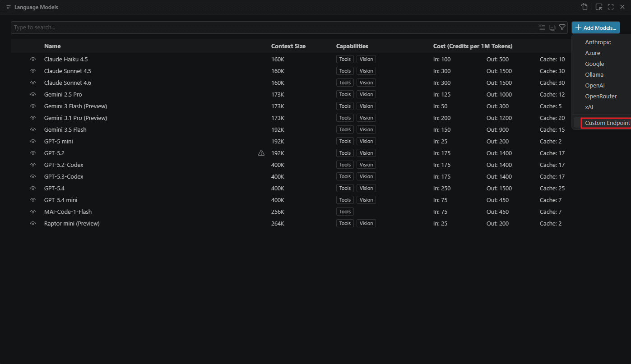The width and height of the screenshot is (631, 364).
Task: Select the 'Gemini 3.1 Pro (Preview)' row name
Action: click(75, 118)
